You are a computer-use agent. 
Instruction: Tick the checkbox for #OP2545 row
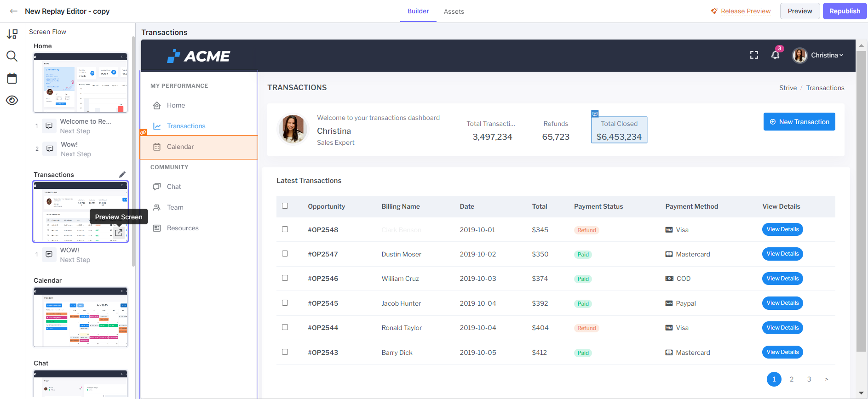coord(285,303)
